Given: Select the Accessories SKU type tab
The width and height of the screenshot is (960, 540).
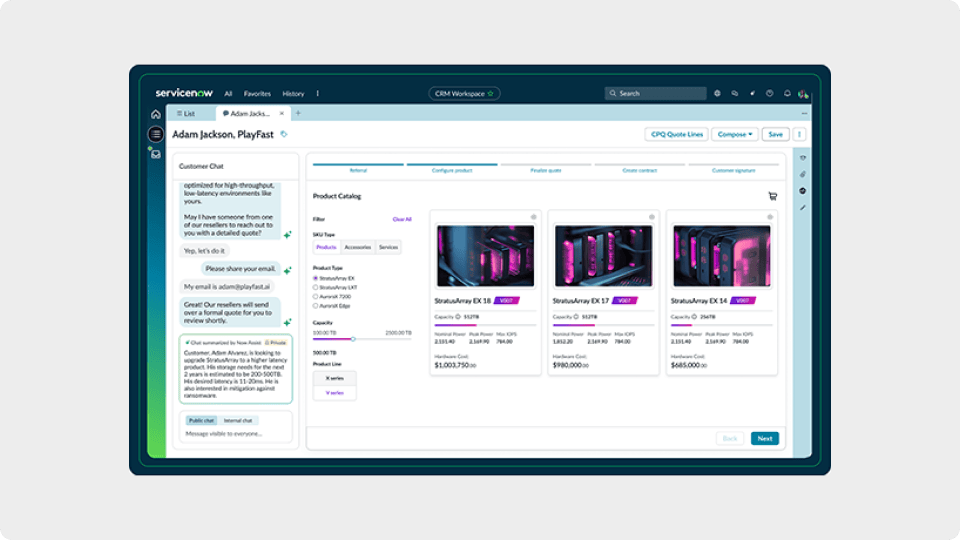Looking at the screenshot, I should tap(357, 247).
